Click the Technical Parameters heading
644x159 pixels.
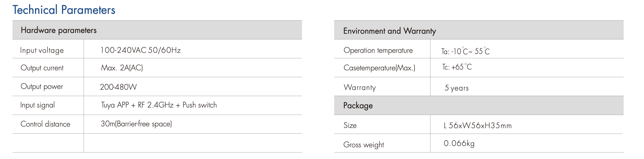64,10
